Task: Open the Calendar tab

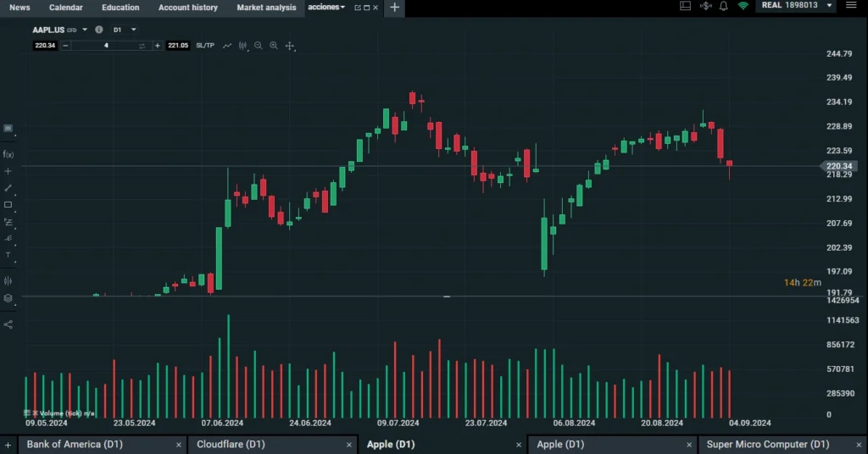Action: click(66, 8)
